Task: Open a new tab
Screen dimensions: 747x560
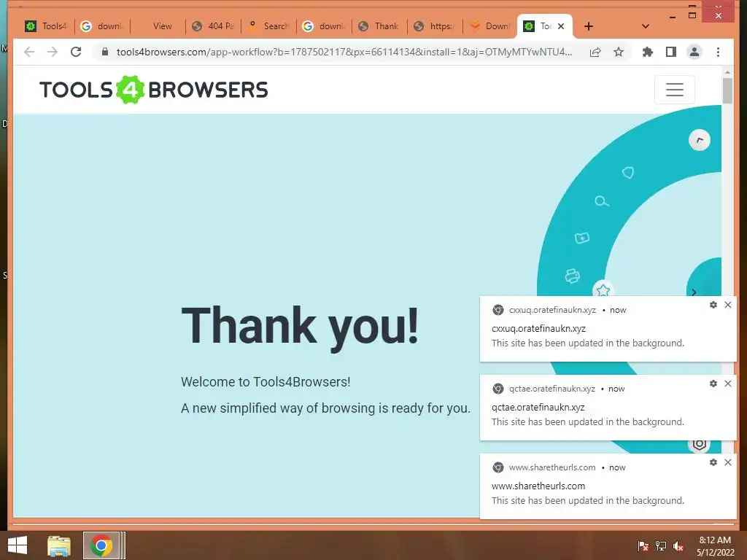Action: point(589,26)
